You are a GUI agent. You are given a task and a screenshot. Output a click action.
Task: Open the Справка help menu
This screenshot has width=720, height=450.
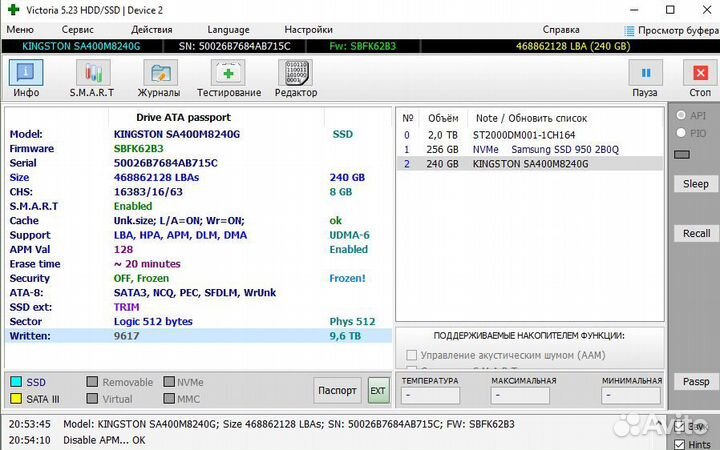pos(561,29)
